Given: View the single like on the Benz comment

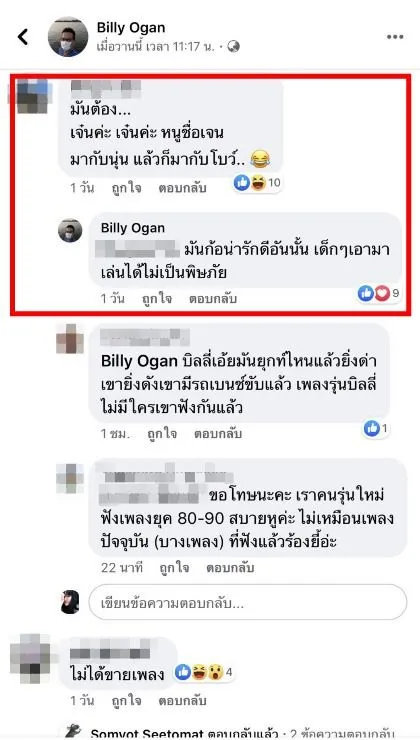Looking at the screenshot, I should pos(376,429).
